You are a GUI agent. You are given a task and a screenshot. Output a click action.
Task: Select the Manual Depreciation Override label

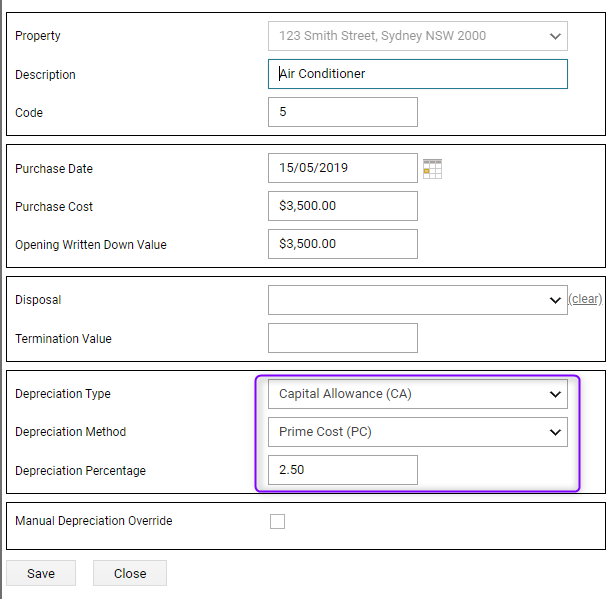93,521
